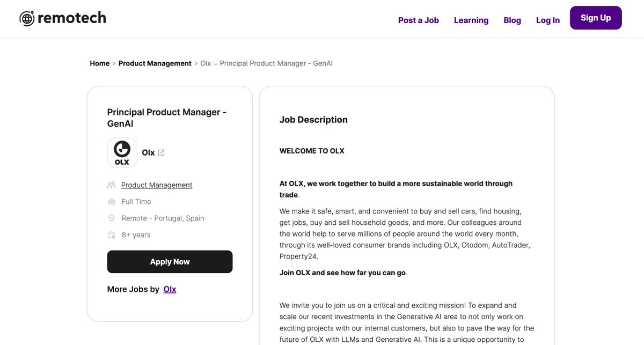The height and width of the screenshot is (345, 644).
Task: Click the briefcase icon beside Full Time
Action: pos(111,202)
